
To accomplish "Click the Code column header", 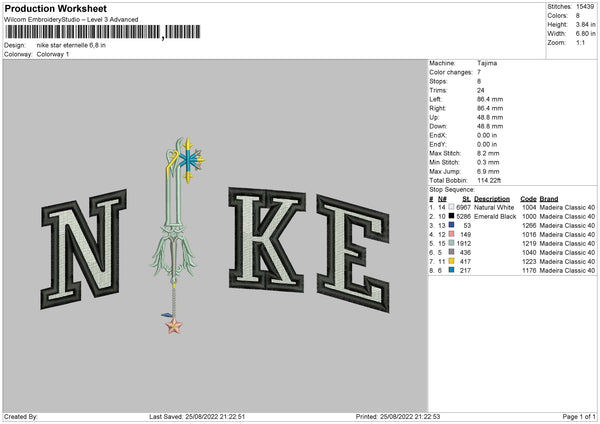I will (528, 199).
